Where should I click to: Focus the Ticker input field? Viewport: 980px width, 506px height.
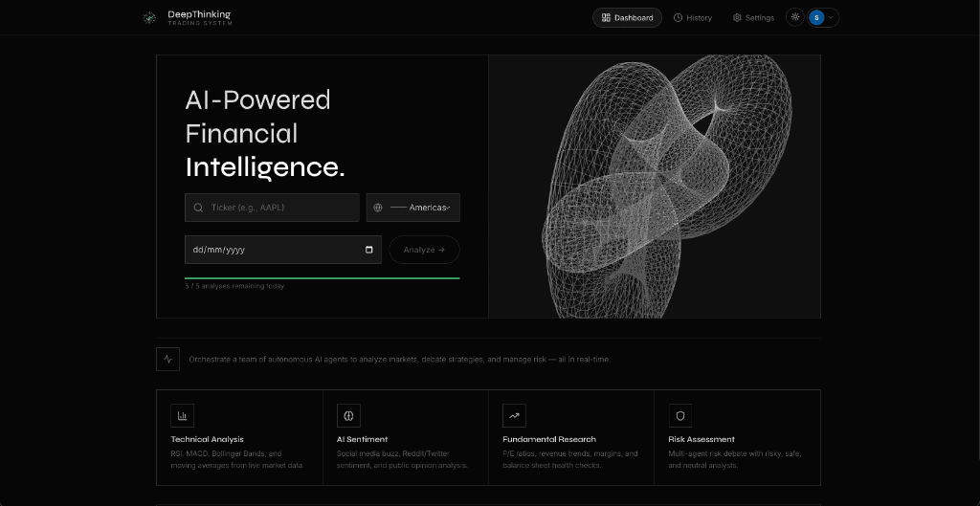coord(272,208)
